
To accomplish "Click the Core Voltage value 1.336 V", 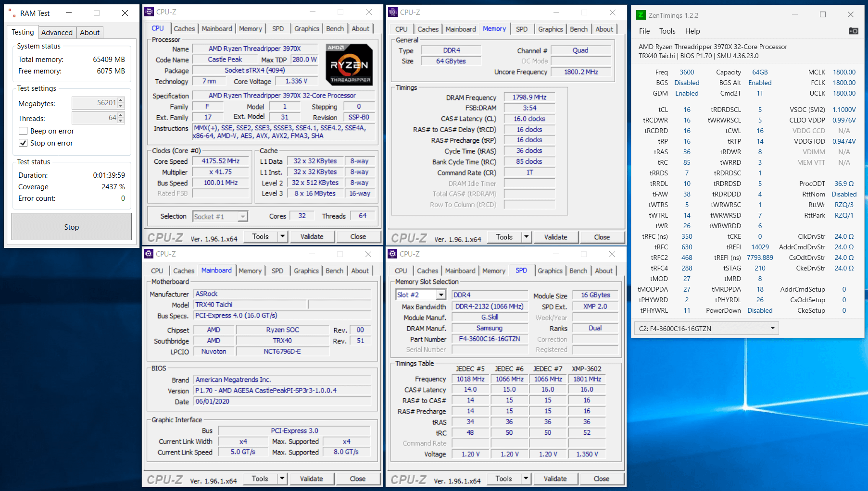I will (x=296, y=81).
